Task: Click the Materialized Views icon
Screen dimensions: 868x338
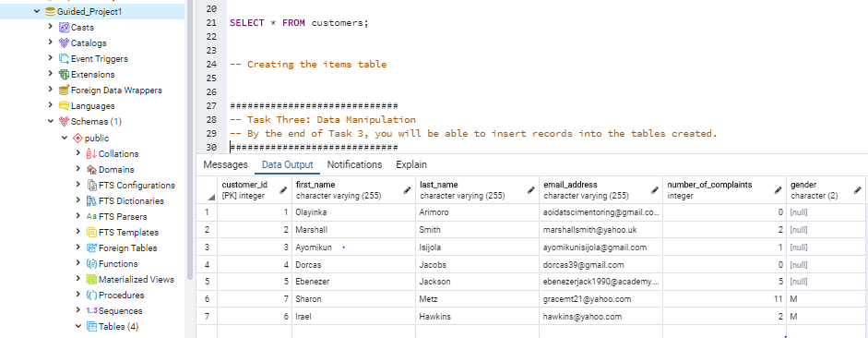Action: [92, 279]
